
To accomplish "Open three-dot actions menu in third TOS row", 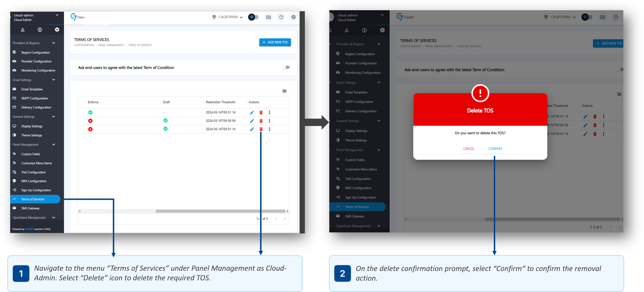I will pyautogui.click(x=269, y=129).
